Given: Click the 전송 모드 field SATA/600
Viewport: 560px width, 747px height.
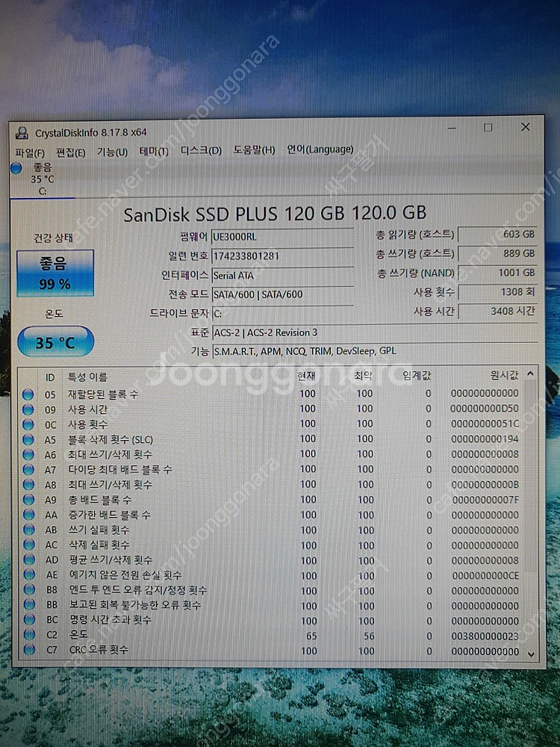Looking at the screenshot, I should pos(282,294).
